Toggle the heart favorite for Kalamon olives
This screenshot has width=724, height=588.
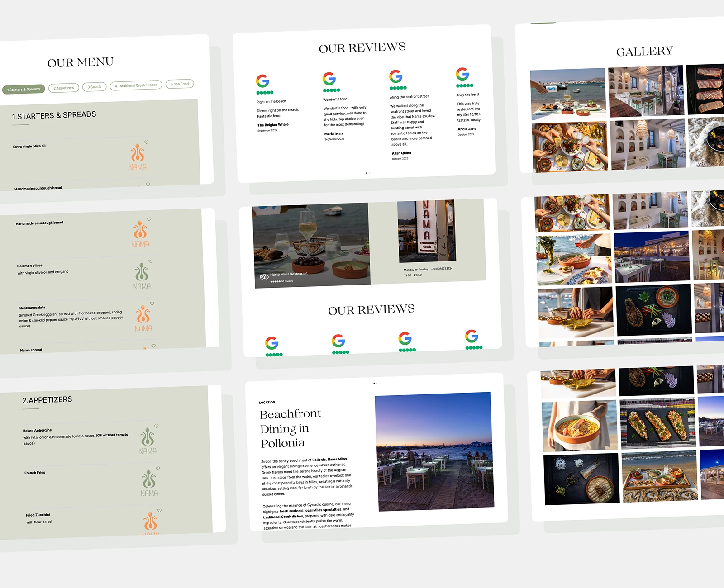point(151,261)
